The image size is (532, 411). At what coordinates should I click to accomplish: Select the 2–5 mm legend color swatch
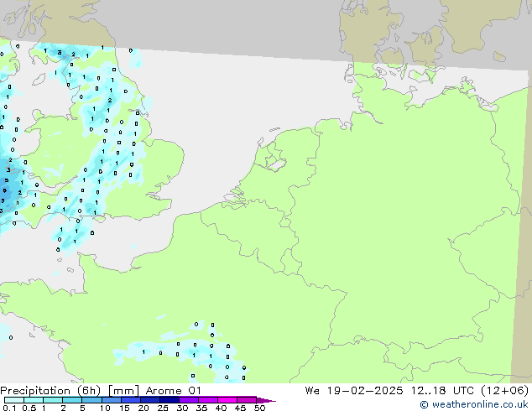pos(72,400)
